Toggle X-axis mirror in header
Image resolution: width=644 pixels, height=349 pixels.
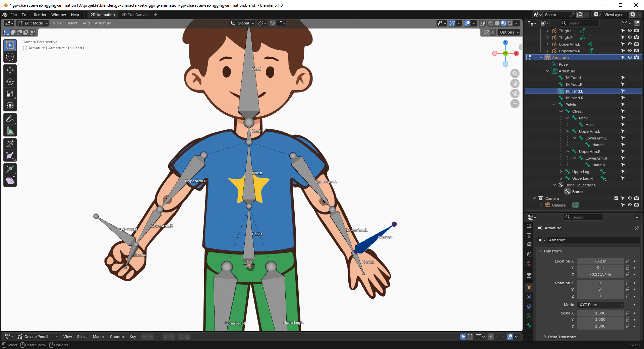coord(493,32)
